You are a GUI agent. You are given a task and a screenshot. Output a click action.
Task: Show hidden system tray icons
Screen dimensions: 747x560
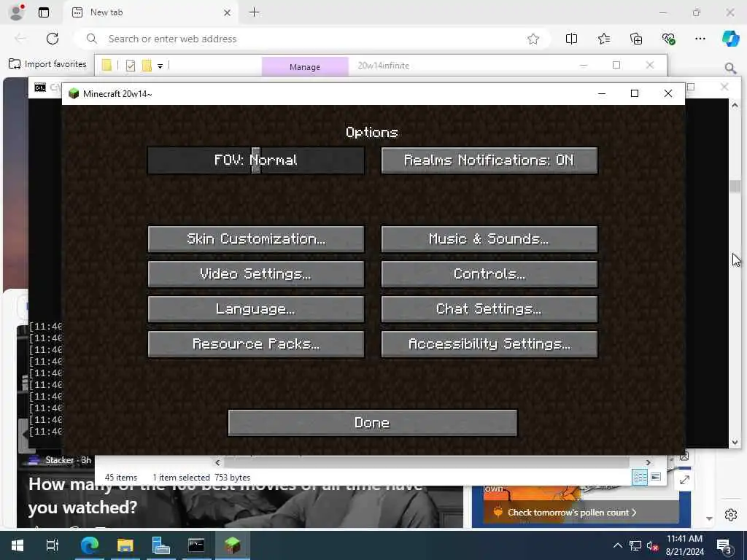(x=617, y=545)
